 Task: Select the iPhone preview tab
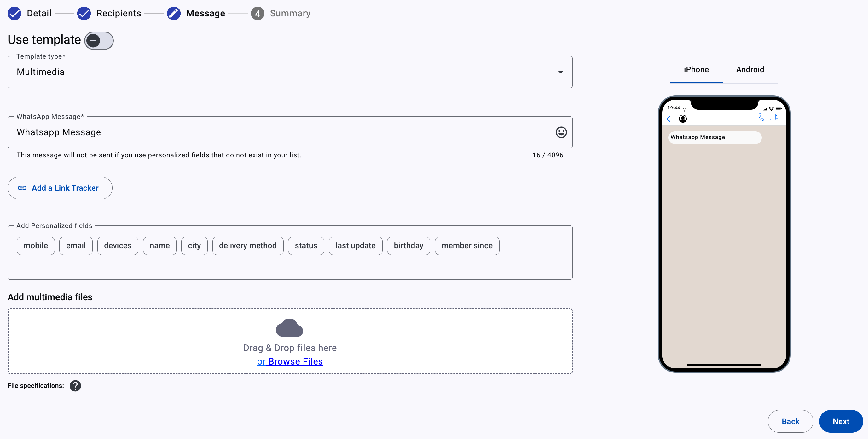click(x=696, y=70)
